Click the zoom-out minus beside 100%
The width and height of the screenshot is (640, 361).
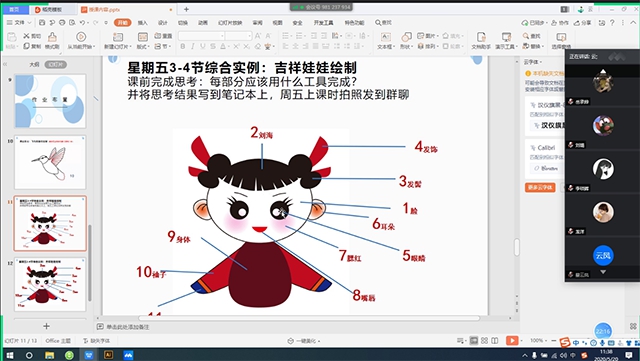click(554, 340)
